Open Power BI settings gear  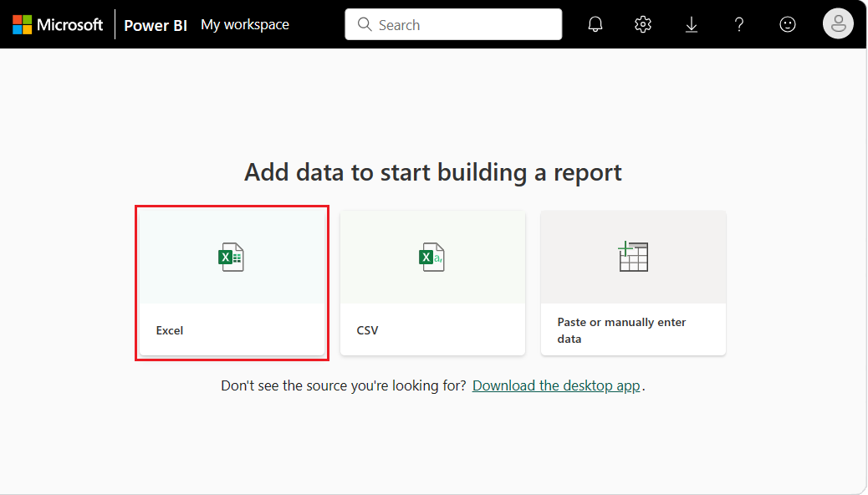tap(642, 23)
